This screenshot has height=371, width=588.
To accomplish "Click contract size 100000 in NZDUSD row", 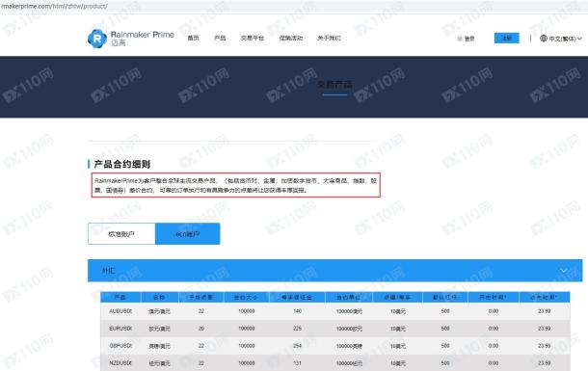I will (x=247, y=362).
